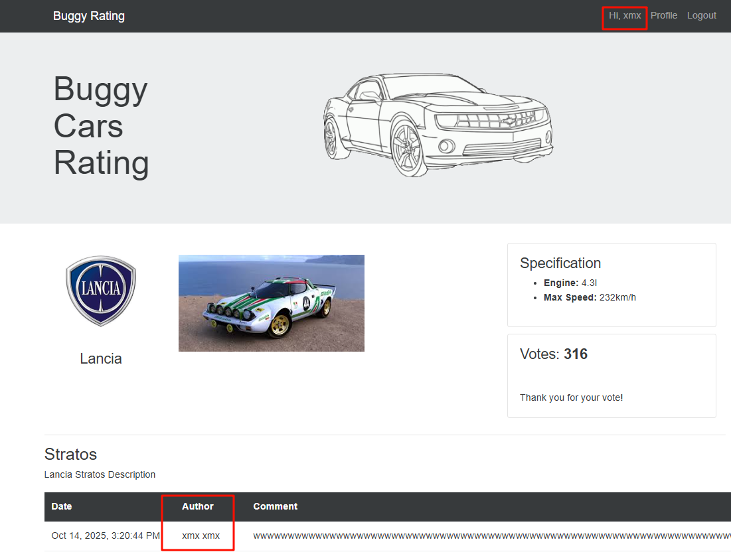Click the Stratos rally car photo
The image size is (731, 560).
point(271,303)
